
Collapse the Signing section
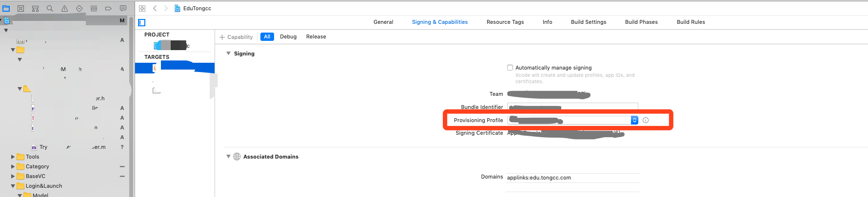point(228,54)
